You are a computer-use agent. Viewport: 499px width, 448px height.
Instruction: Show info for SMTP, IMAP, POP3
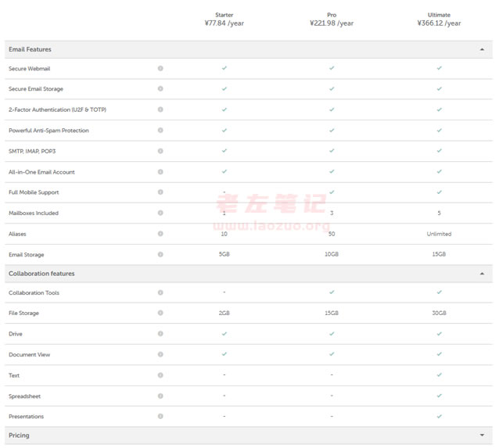(x=160, y=151)
